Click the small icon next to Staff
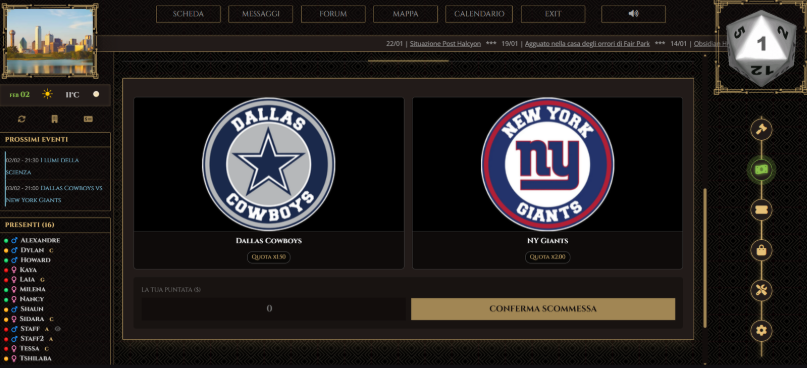The height and width of the screenshot is (368, 807). click(58, 328)
